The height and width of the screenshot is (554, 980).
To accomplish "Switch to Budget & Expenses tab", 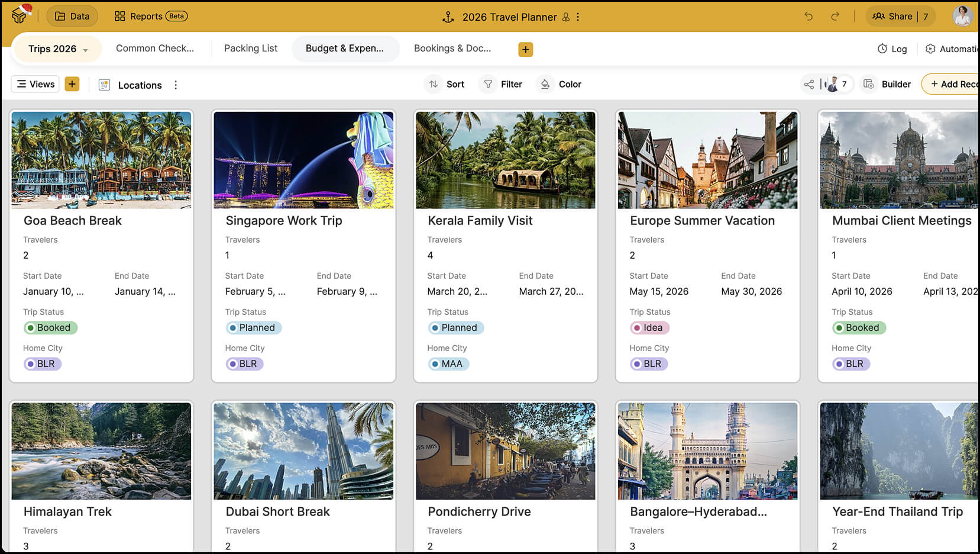I will click(345, 49).
